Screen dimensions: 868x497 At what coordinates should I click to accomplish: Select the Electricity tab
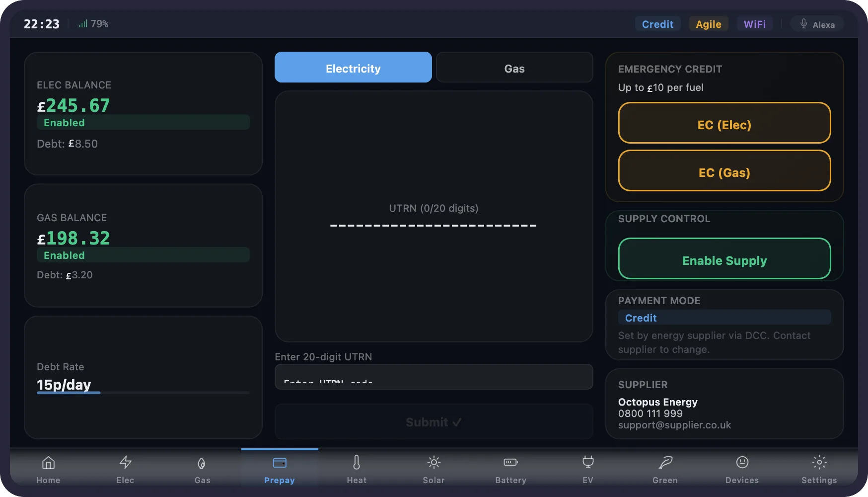(x=353, y=68)
